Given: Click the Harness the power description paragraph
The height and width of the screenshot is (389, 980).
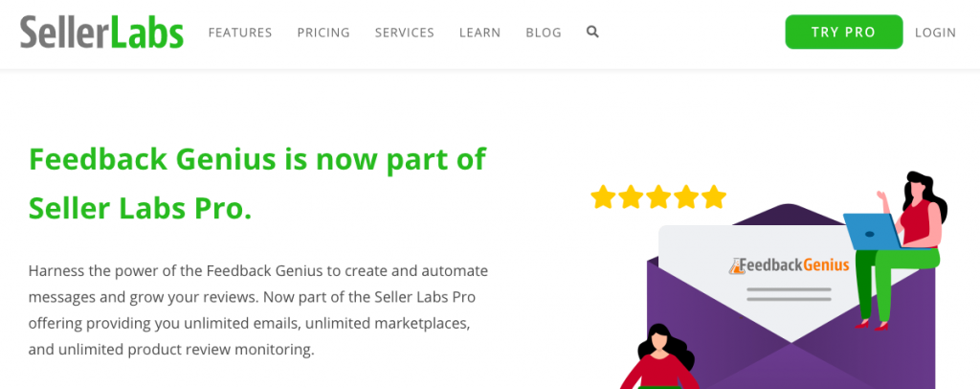Looking at the screenshot, I should click(258, 310).
